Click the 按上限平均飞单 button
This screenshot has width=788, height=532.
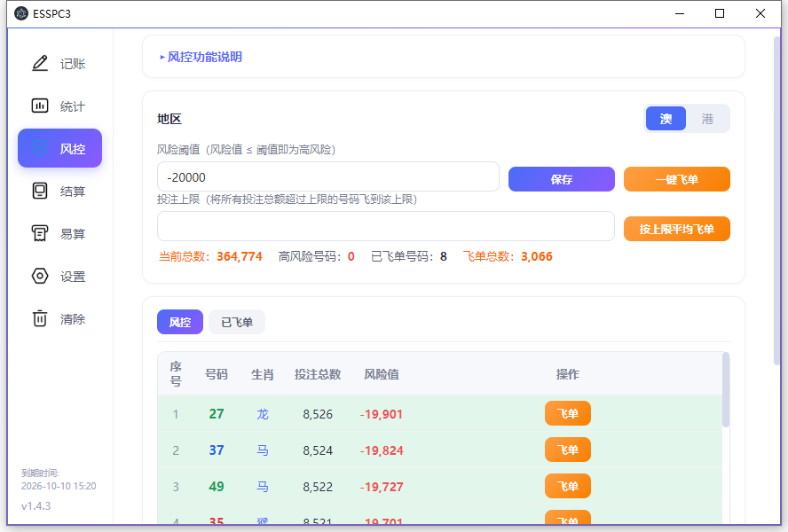coord(676,229)
